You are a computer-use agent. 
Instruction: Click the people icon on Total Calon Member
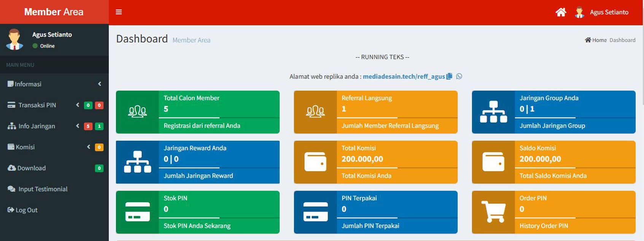pos(137,112)
